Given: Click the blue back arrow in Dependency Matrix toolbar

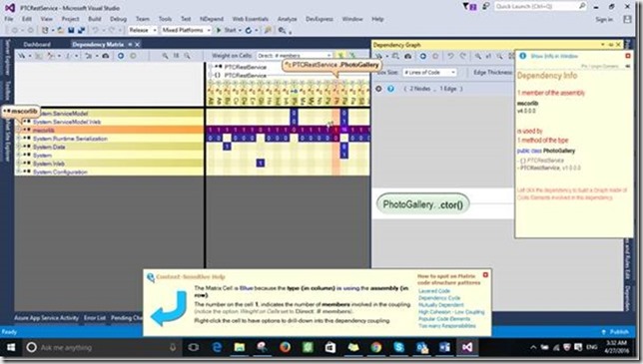Looking at the screenshot, I should point(121,56).
